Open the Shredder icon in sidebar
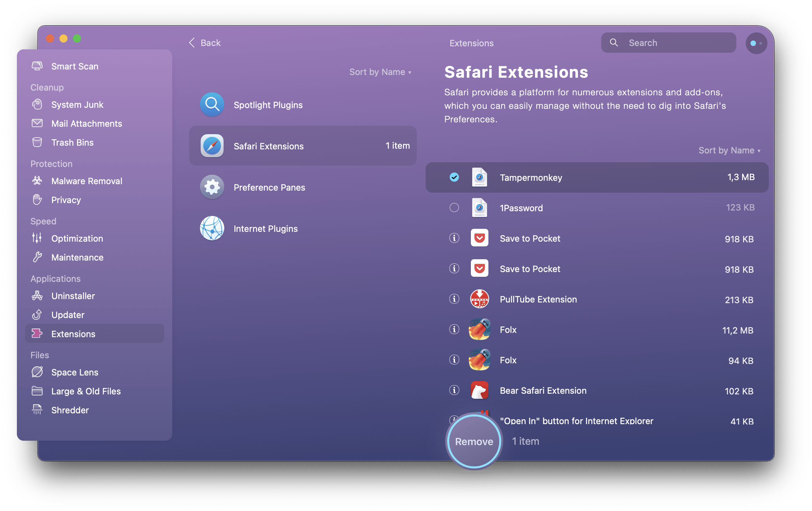The width and height of the screenshot is (812, 511). tap(37, 410)
